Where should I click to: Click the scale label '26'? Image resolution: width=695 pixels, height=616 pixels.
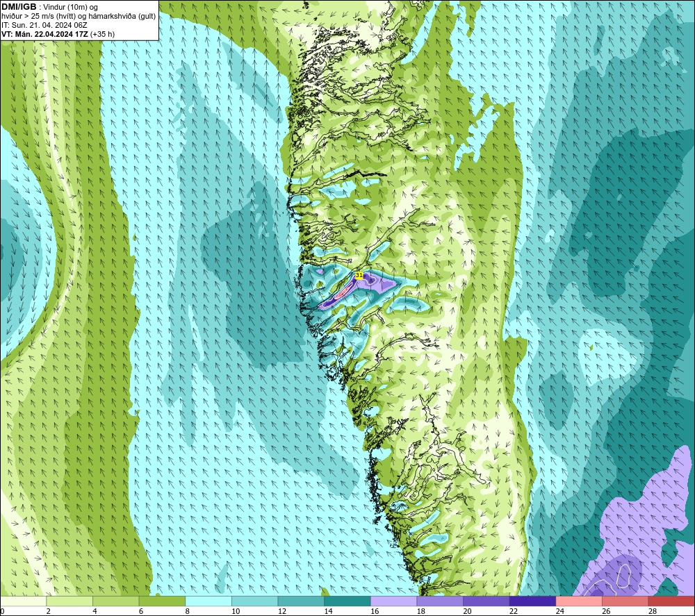[606, 611]
